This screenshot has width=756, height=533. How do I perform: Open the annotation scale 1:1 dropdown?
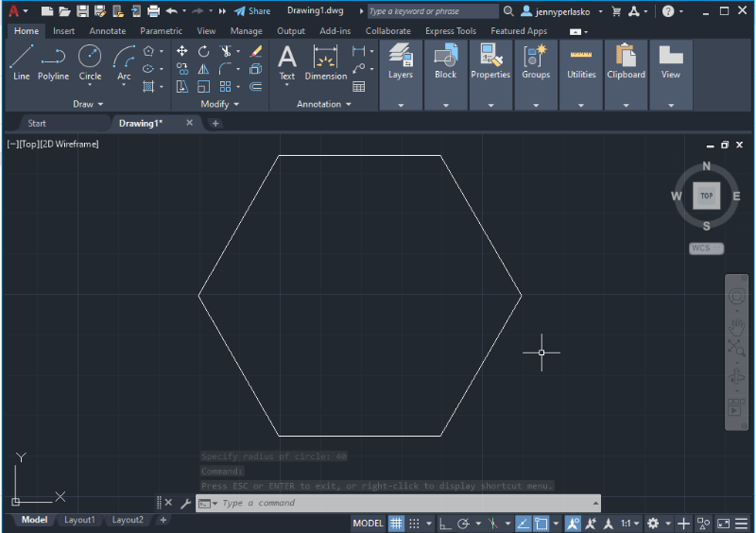pos(630,524)
